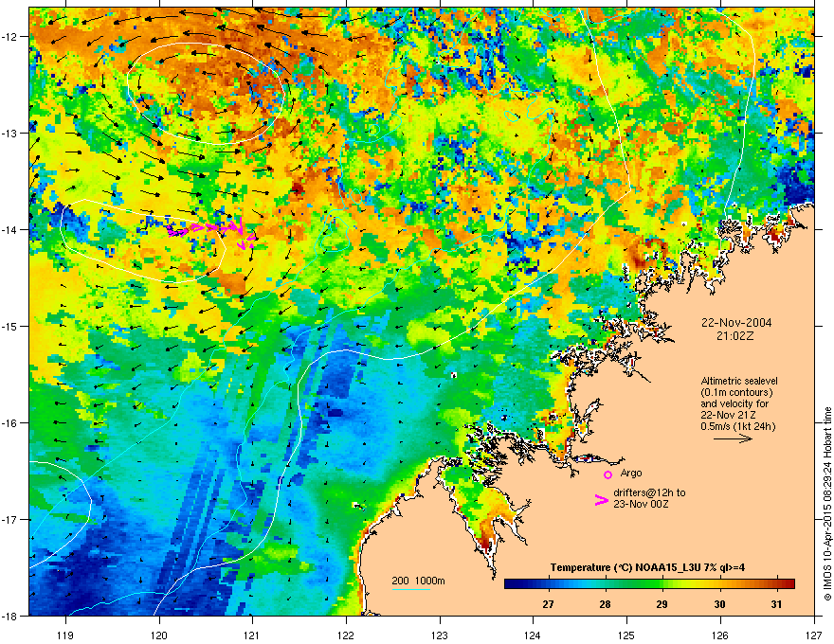This screenshot has height=644, width=834.
Task: Click latitude axis label -18
Action: [x=9, y=616]
